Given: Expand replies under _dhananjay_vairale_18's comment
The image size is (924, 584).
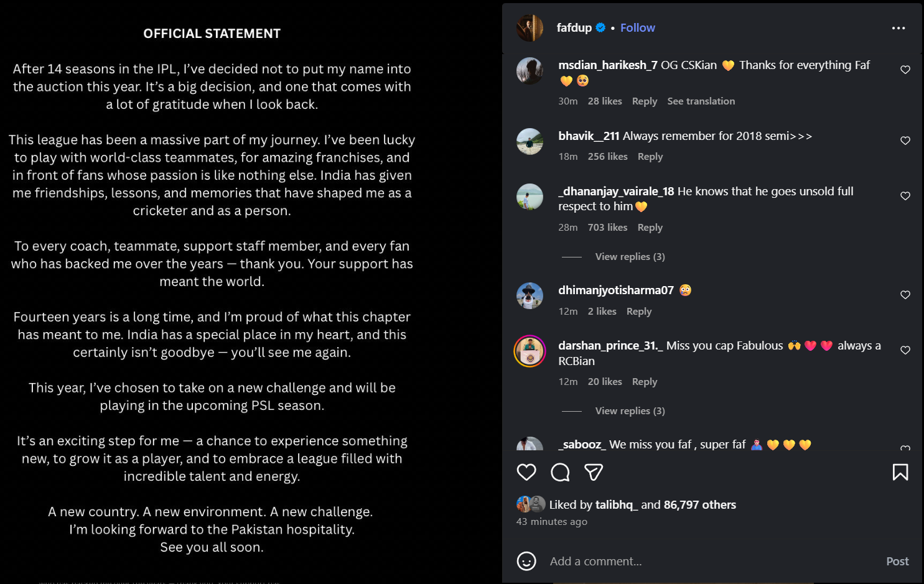Looking at the screenshot, I should pos(630,256).
